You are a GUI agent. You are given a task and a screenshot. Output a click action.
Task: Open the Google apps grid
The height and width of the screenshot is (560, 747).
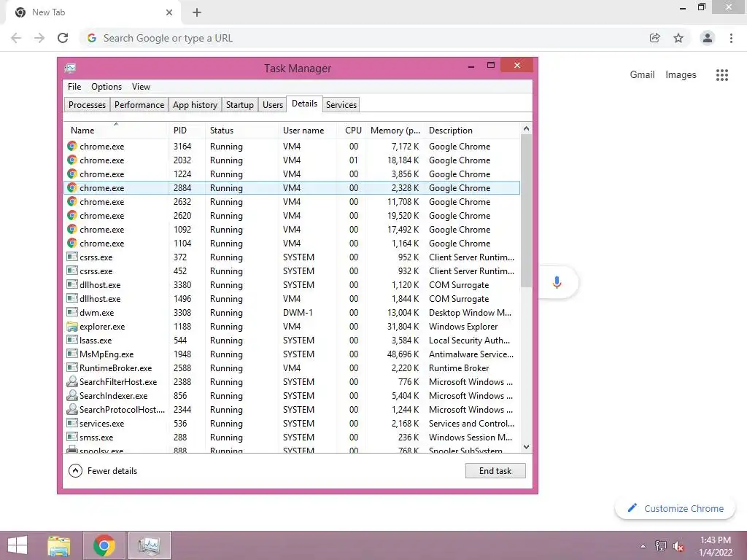click(x=722, y=75)
